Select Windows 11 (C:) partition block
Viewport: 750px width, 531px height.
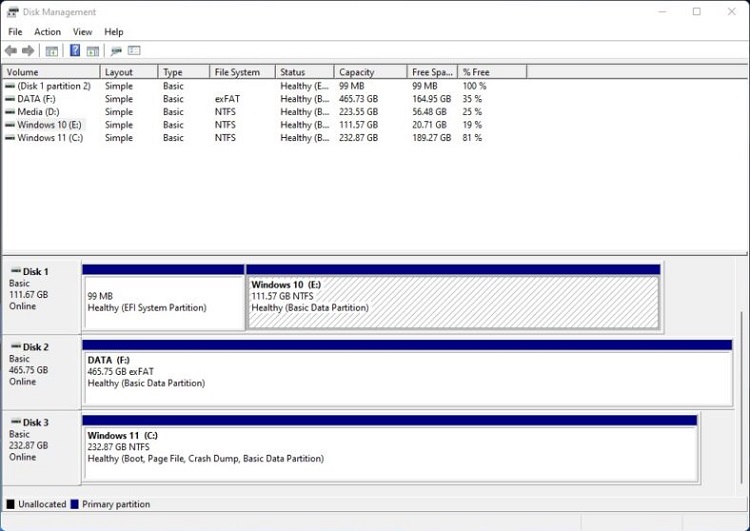390,448
